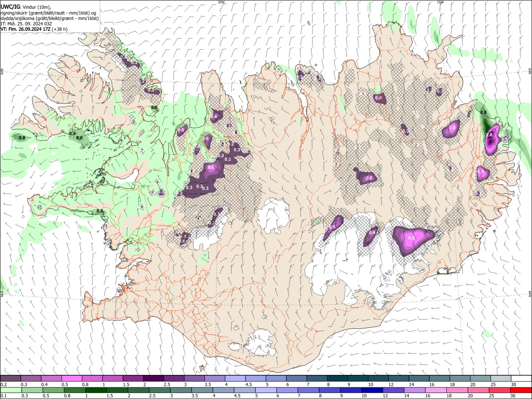Click the 20W longitude label
This screenshot has height=399, width=532.
point(221,2)
